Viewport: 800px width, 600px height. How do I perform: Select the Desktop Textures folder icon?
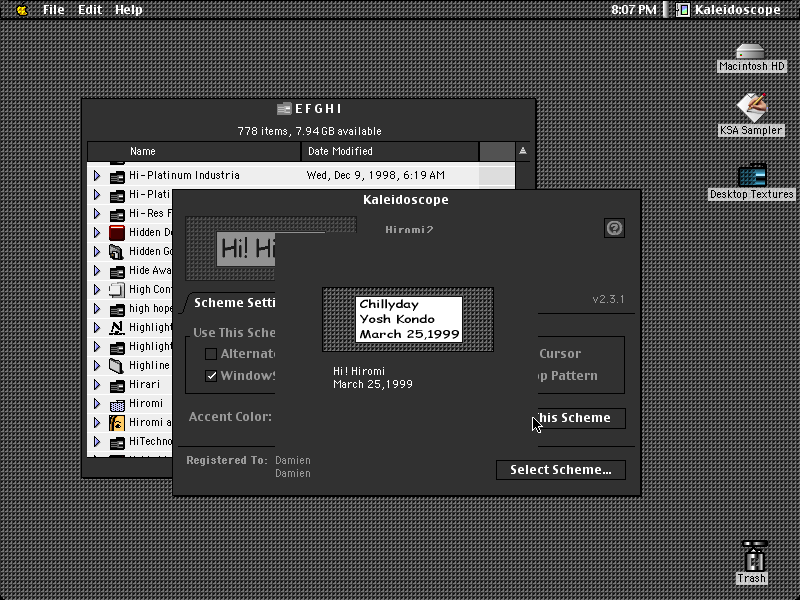752,176
